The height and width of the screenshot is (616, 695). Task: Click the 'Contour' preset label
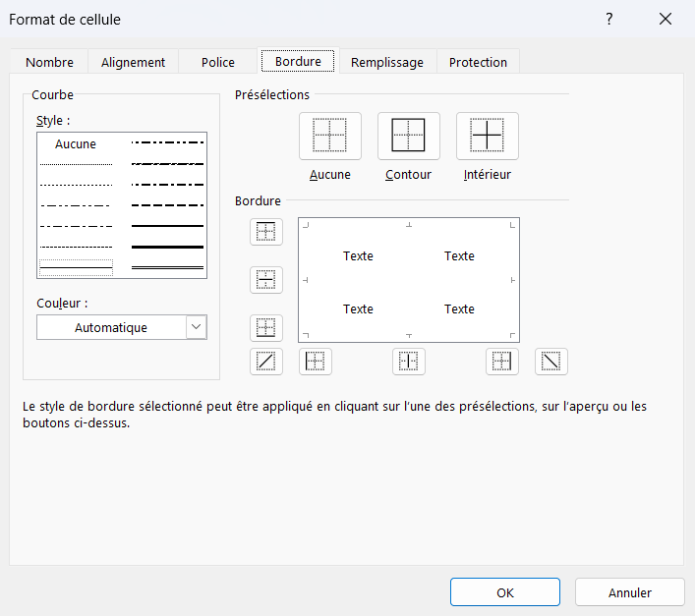408,175
